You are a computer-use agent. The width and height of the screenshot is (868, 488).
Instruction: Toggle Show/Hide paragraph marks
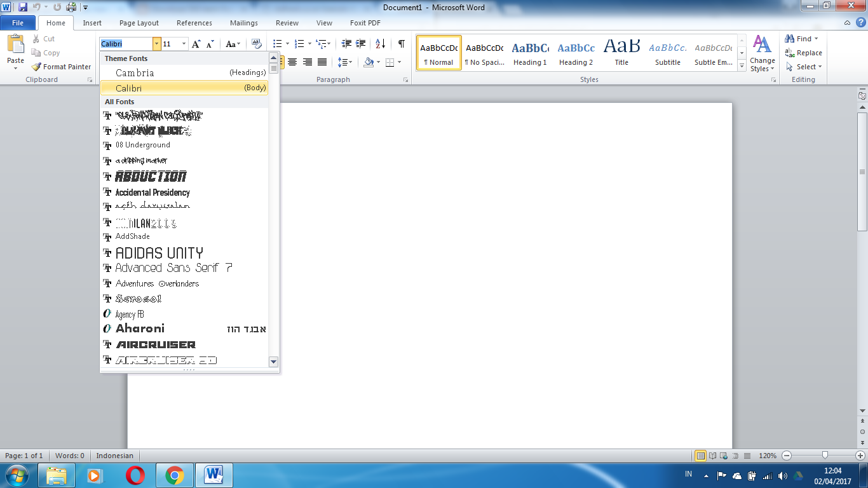[401, 44]
